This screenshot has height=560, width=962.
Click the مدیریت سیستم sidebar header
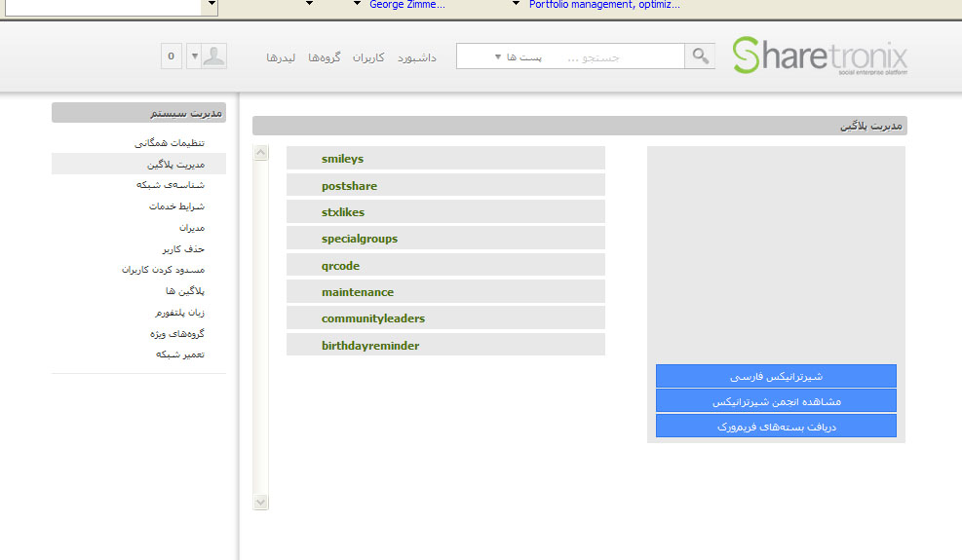pyautogui.click(x=138, y=113)
